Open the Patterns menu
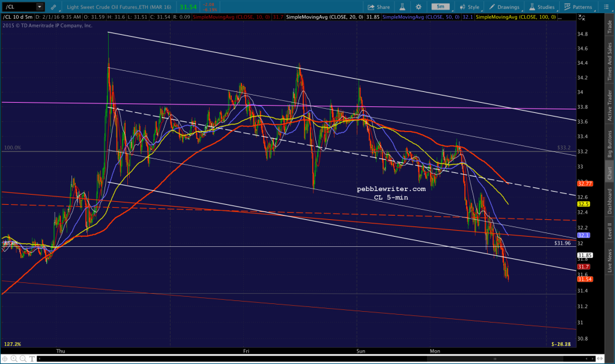Screen dimensions: 615x364 pyautogui.click(x=578, y=7)
